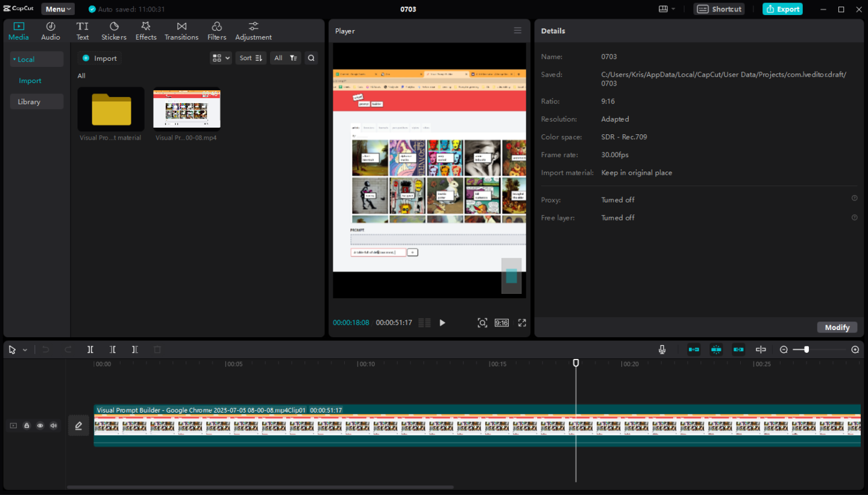
Task: Select the pointer tool in timeline
Action: point(13,349)
